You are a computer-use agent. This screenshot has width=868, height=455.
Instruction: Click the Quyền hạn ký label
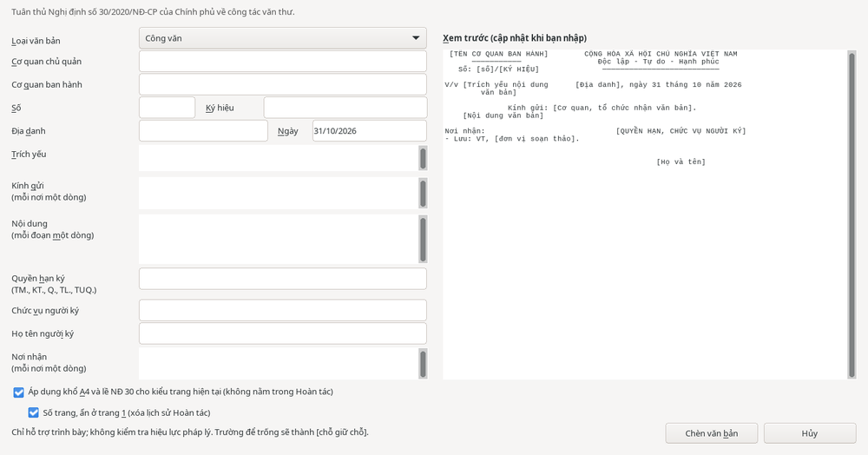click(38, 279)
